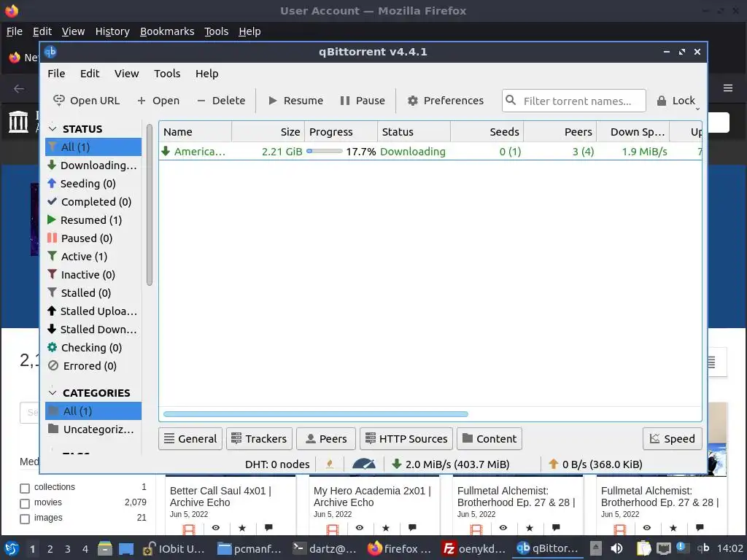This screenshot has height=560, width=747.
Task: Check the movies checkbox in Firefox
Action: click(x=25, y=503)
